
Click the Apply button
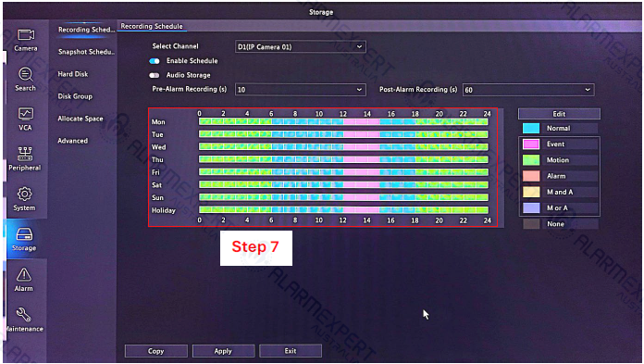click(x=223, y=351)
